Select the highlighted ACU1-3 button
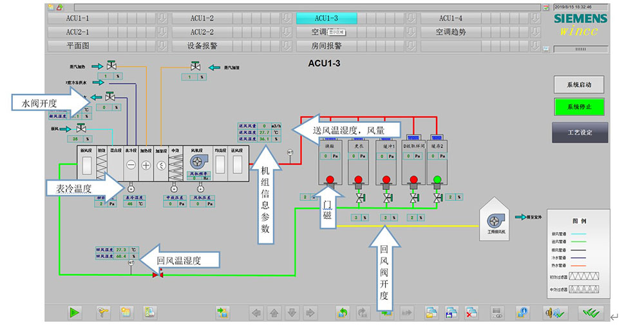The width and height of the screenshot is (644, 325). point(327,18)
